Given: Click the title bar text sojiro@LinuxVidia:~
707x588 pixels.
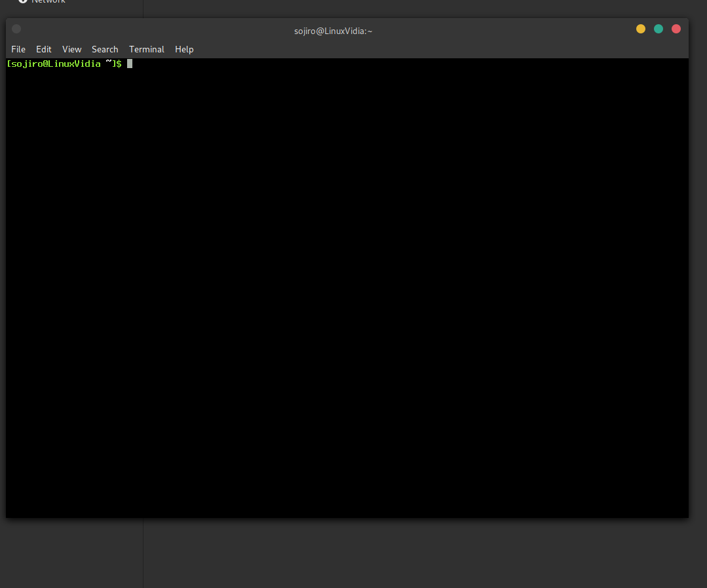Looking at the screenshot, I should 334,31.
